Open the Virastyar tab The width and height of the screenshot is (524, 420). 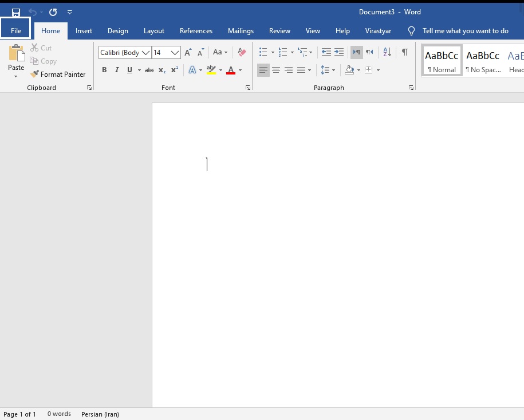[378, 31]
